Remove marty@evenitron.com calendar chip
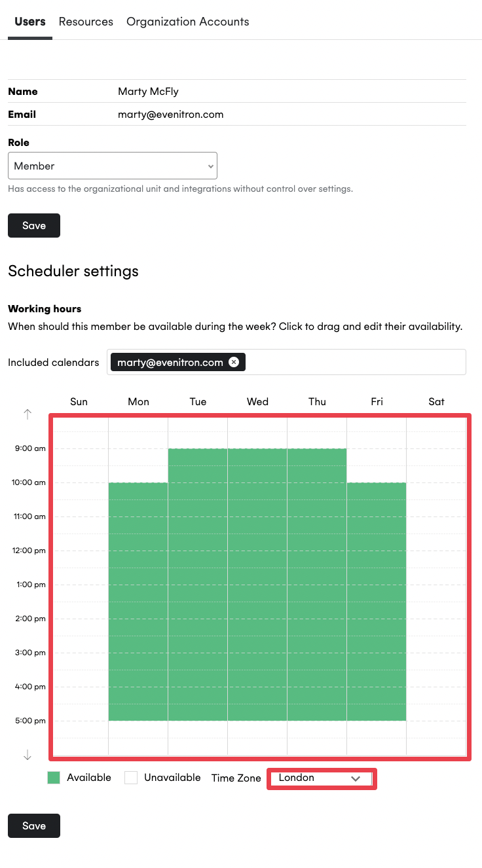Image resolution: width=482 pixels, height=868 pixels. (x=234, y=362)
